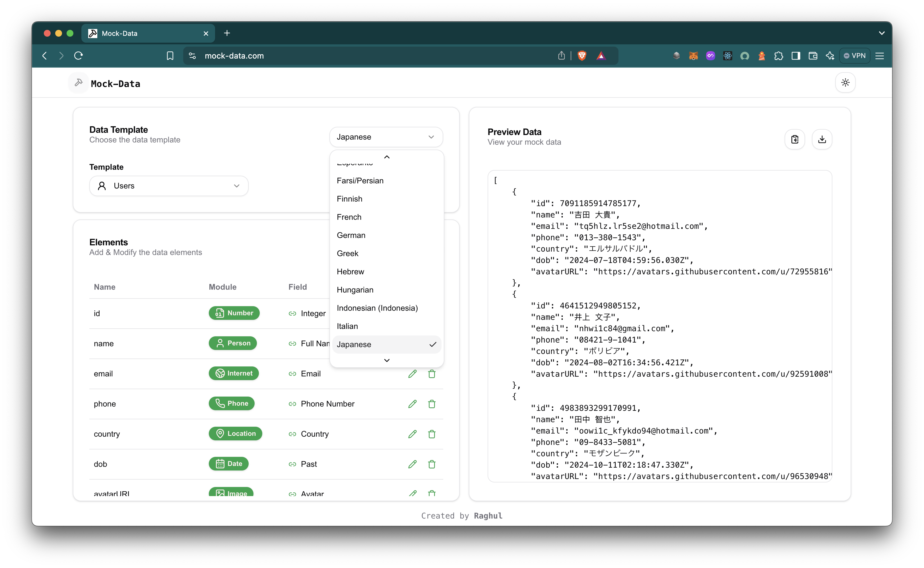Delete the phone element trash icon
The image size is (924, 568).
tap(432, 404)
